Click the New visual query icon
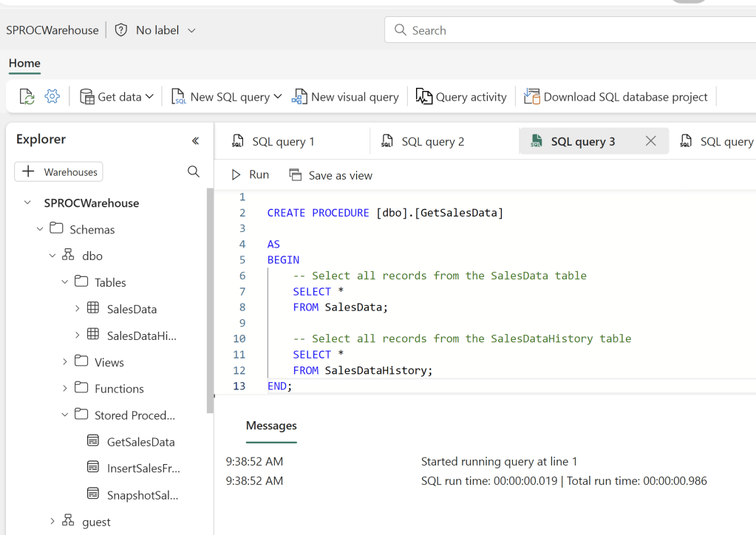This screenshot has height=535, width=756. pyautogui.click(x=299, y=97)
